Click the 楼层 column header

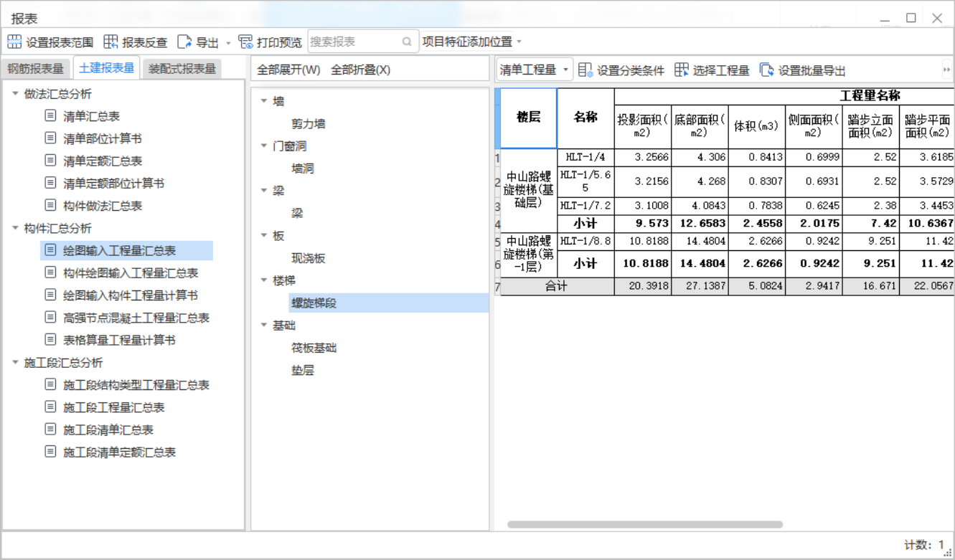(528, 118)
